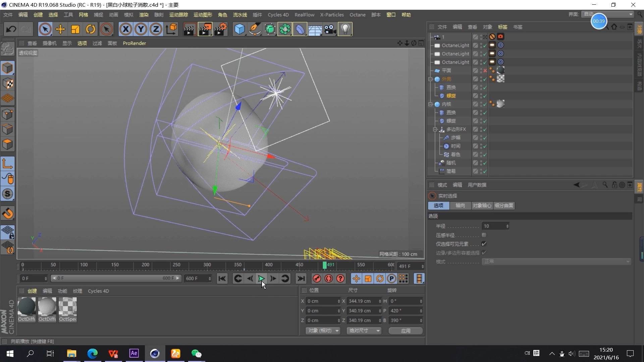Click the Camera object icon
The width and height of the screenshot is (644, 362).
pos(330,29)
